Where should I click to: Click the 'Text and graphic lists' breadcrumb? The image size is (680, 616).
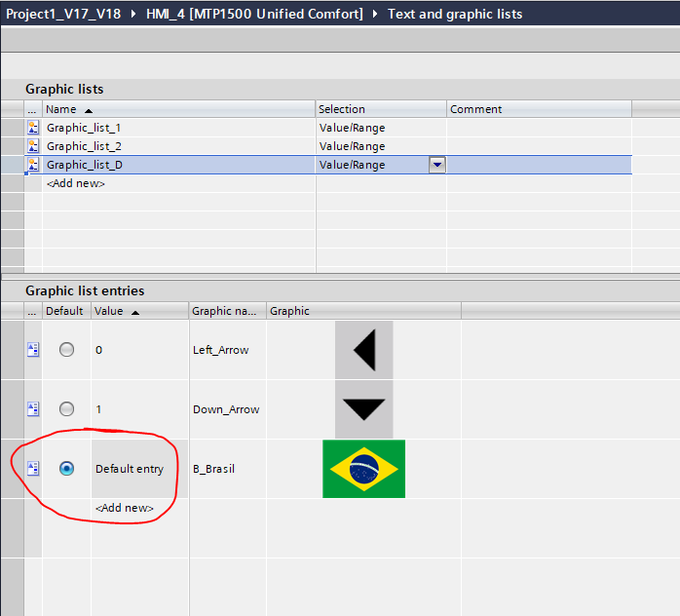(454, 14)
